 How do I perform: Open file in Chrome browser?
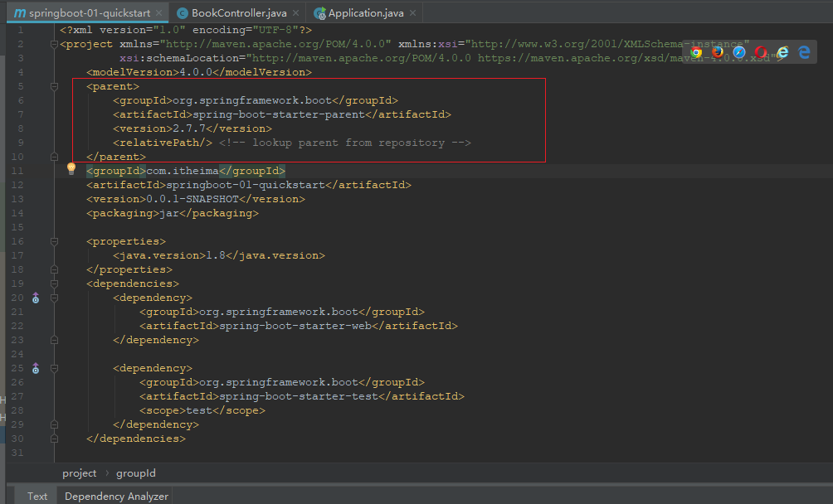[696, 52]
